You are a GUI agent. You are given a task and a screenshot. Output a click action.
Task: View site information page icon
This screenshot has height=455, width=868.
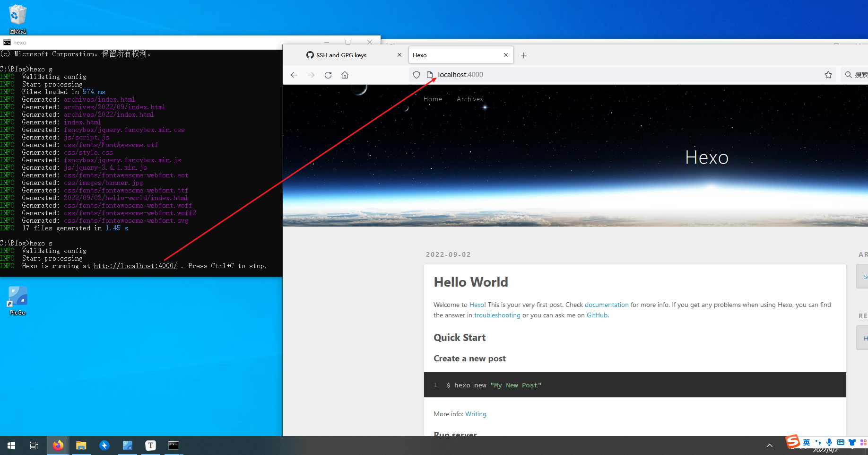pos(430,75)
